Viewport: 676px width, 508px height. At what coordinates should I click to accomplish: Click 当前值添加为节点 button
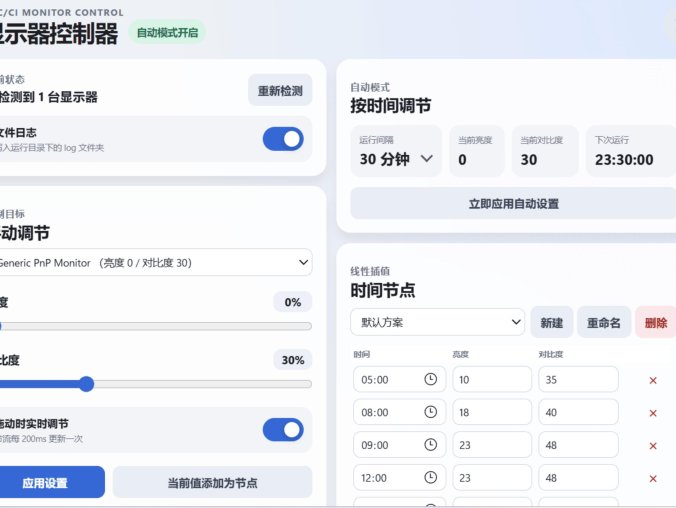tap(213, 483)
